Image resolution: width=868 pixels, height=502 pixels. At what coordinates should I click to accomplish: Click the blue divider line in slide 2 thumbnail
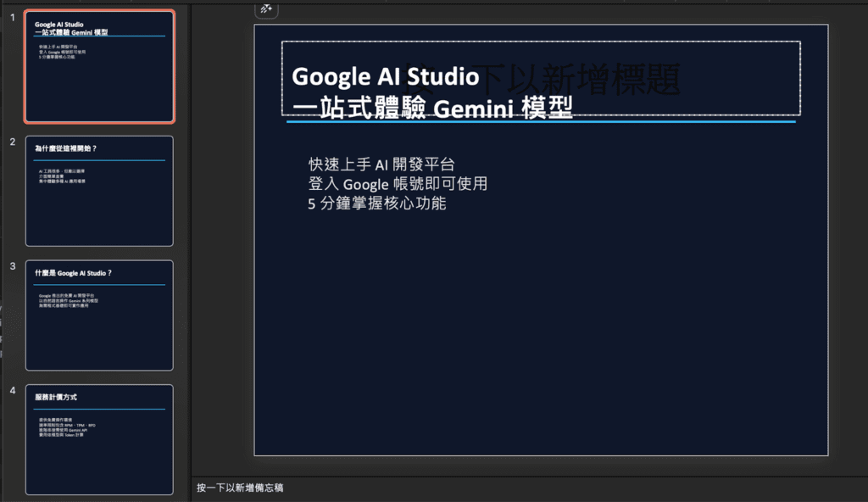(99, 160)
